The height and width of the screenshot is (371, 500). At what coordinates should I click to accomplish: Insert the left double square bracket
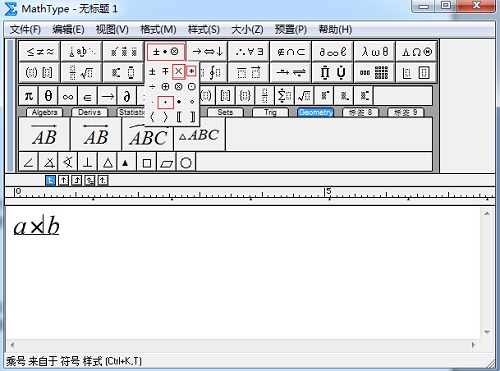click(x=179, y=117)
